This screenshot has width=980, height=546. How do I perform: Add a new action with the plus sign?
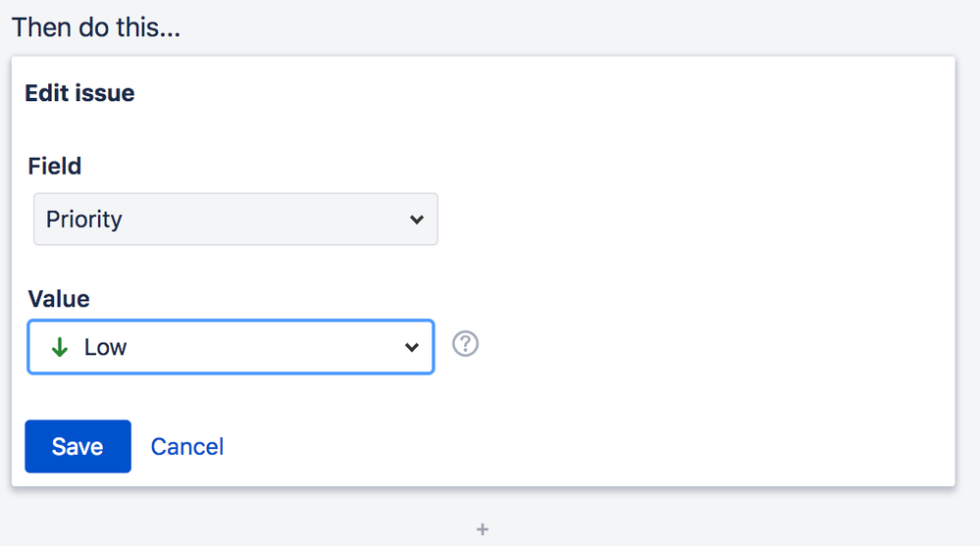point(482,529)
